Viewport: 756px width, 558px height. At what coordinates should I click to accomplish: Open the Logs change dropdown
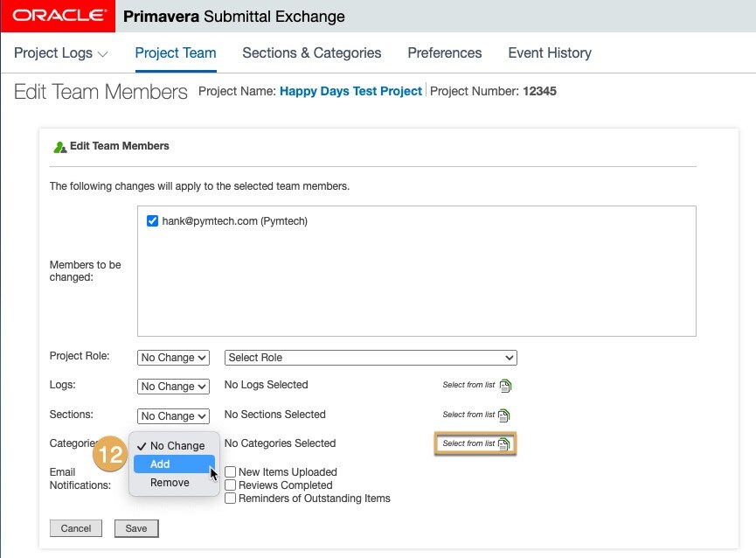click(x=174, y=387)
